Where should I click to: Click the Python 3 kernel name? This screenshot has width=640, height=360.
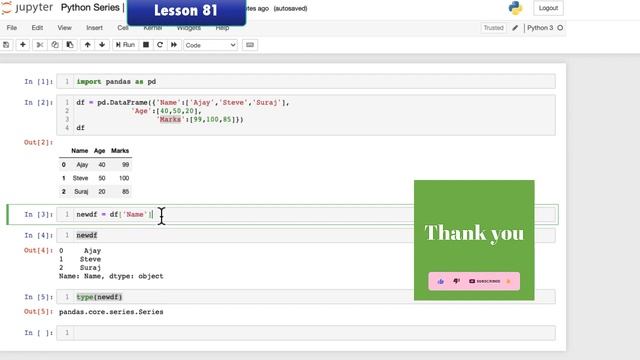(x=540, y=28)
